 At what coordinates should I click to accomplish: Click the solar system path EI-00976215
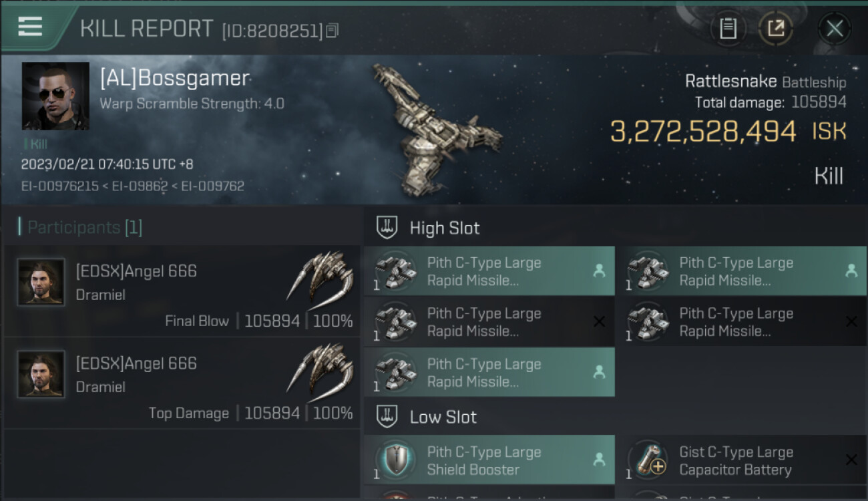pyautogui.click(x=61, y=186)
